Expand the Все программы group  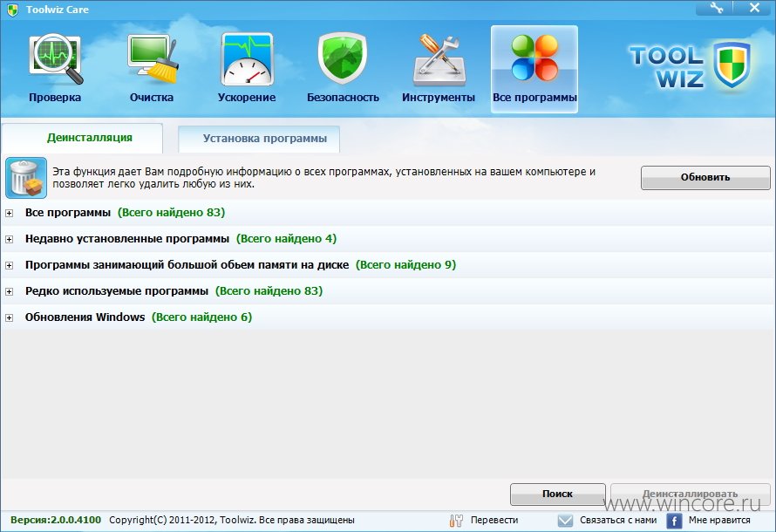(x=9, y=214)
